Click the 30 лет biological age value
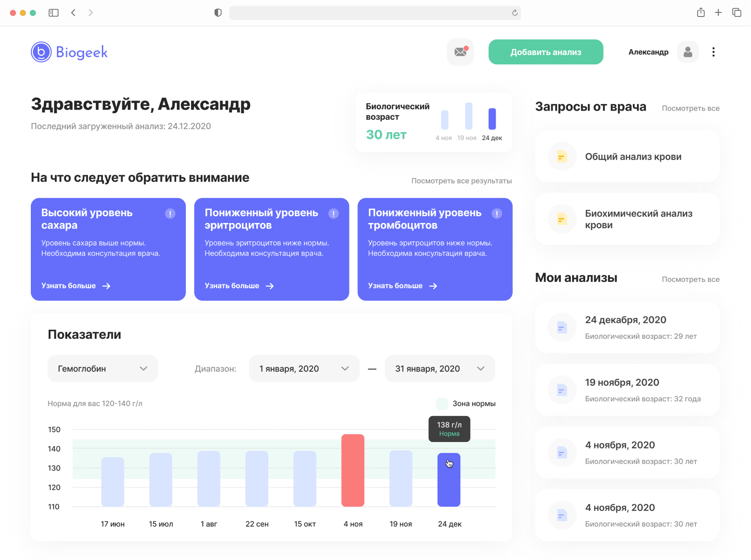This screenshot has width=751, height=560. point(386,135)
